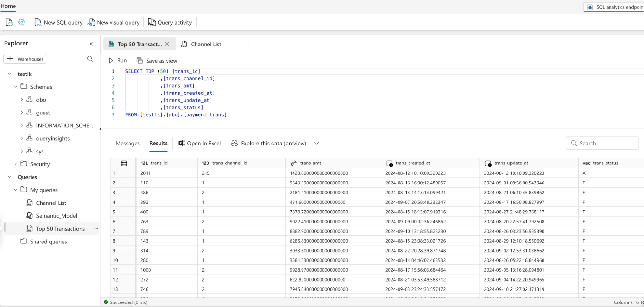
Task: Click the search icon in Explorer
Action: click(90, 59)
